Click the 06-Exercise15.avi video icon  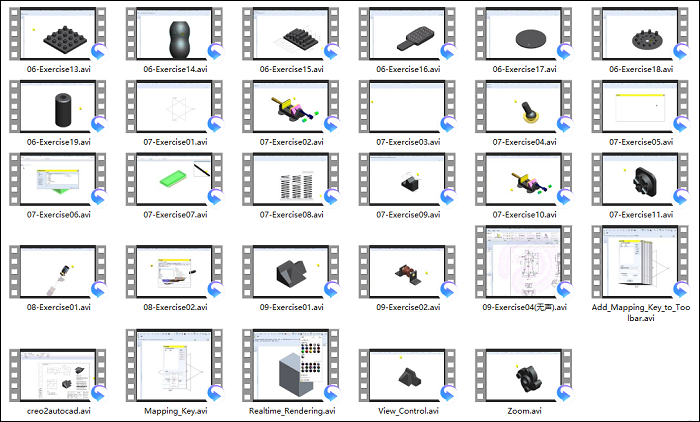coord(291,34)
